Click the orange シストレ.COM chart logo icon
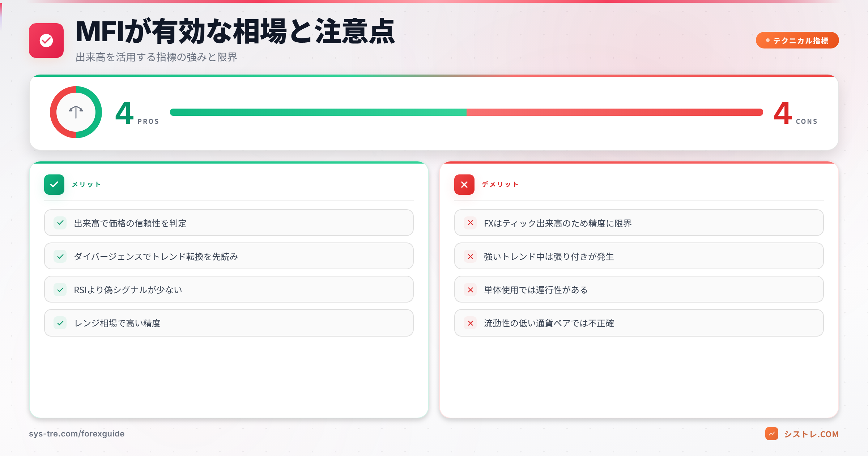 (772, 434)
